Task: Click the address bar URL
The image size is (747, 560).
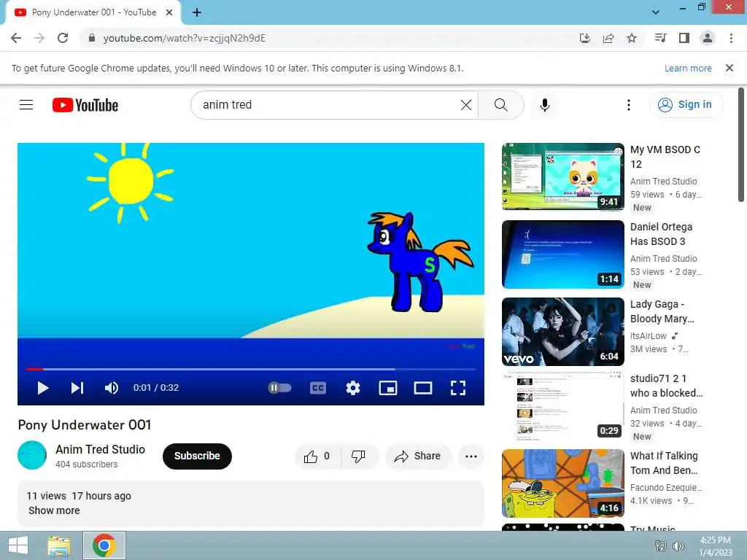Action: click(185, 38)
